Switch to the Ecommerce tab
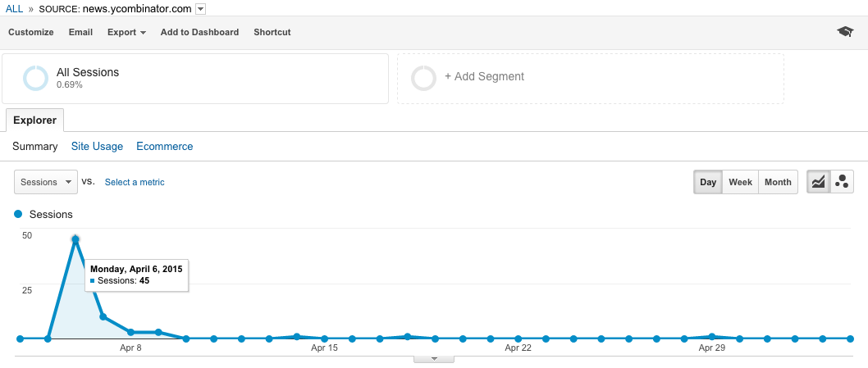 (x=164, y=147)
